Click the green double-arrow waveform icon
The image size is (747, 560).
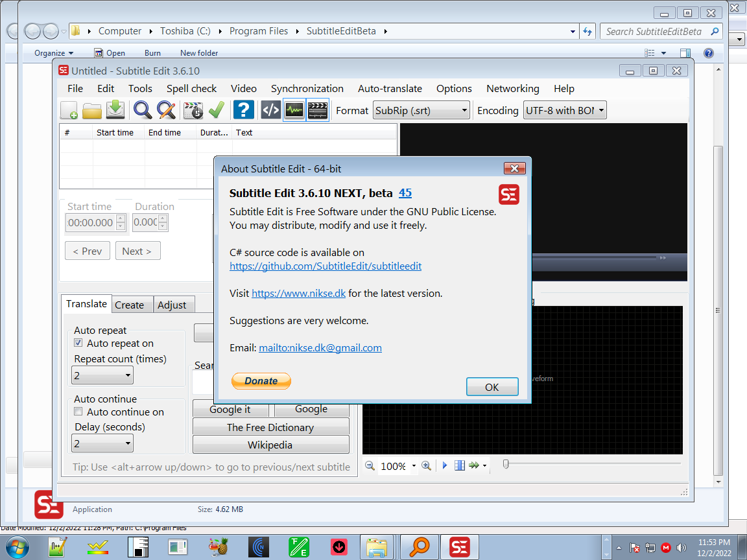tap(474, 466)
